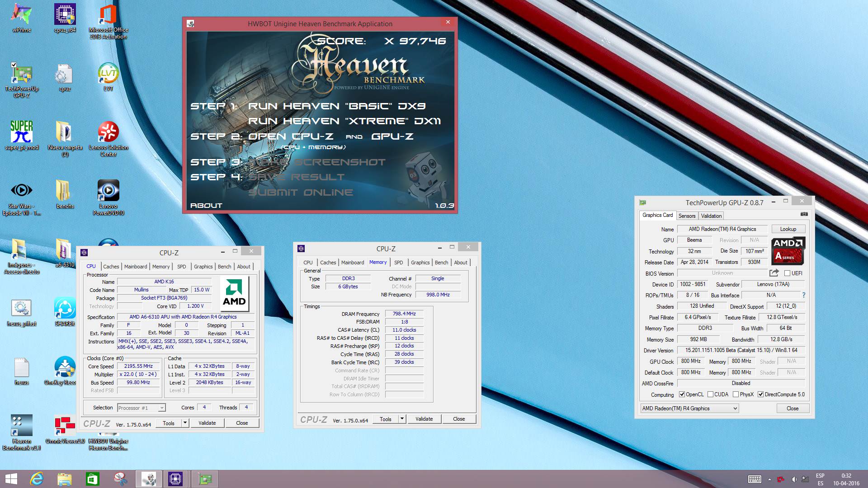Toggle the DirectCompute 5.0 checkbox
The image size is (868, 488).
click(x=760, y=394)
